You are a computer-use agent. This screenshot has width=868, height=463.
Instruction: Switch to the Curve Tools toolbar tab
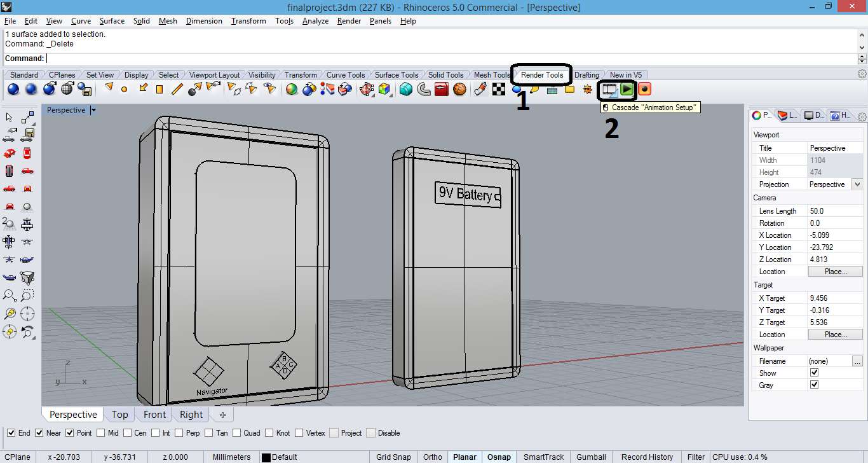[x=346, y=75]
